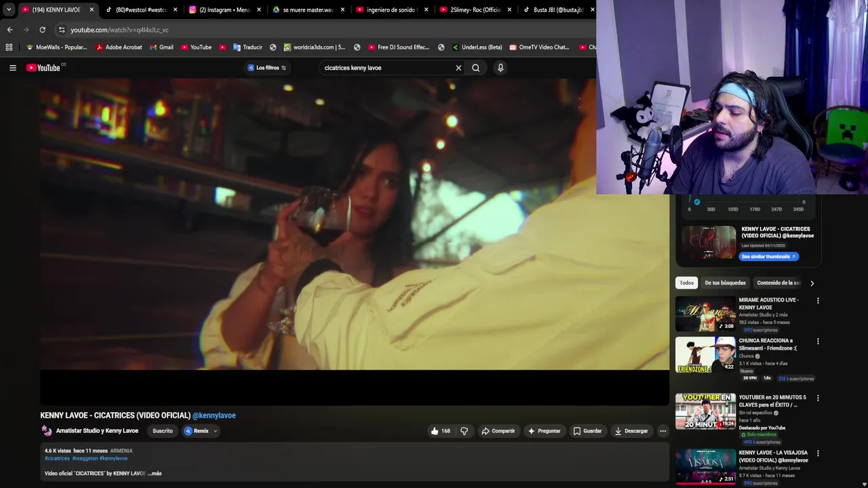Select the Todos filter chip
Image resolution: width=868 pixels, height=488 pixels.
click(687, 283)
